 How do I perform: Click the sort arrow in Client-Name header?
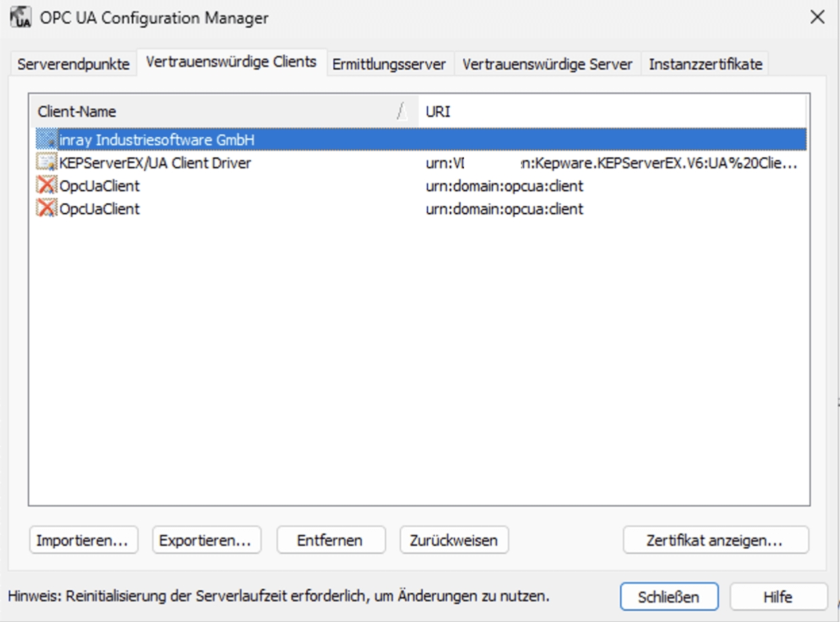(401, 112)
